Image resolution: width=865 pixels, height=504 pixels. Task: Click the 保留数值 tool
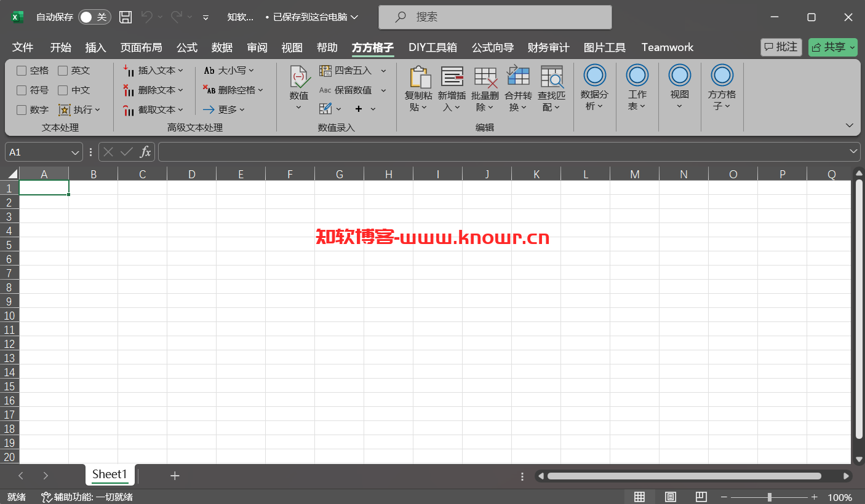coord(346,90)
